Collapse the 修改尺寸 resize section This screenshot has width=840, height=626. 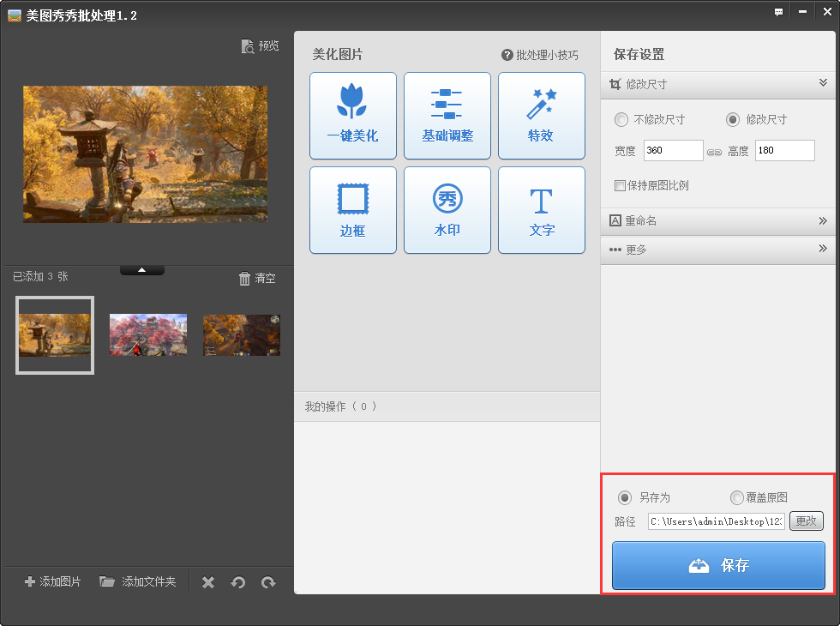pos(823,83)
